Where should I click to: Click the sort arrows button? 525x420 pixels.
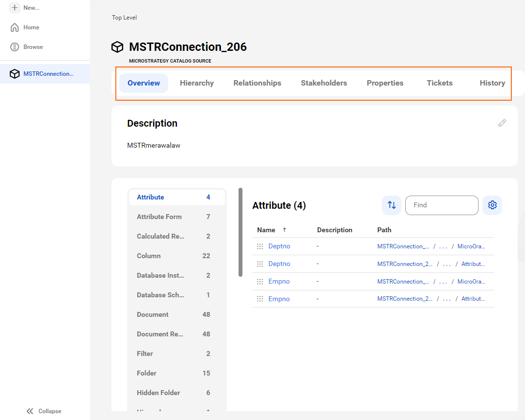click(392, 205)
